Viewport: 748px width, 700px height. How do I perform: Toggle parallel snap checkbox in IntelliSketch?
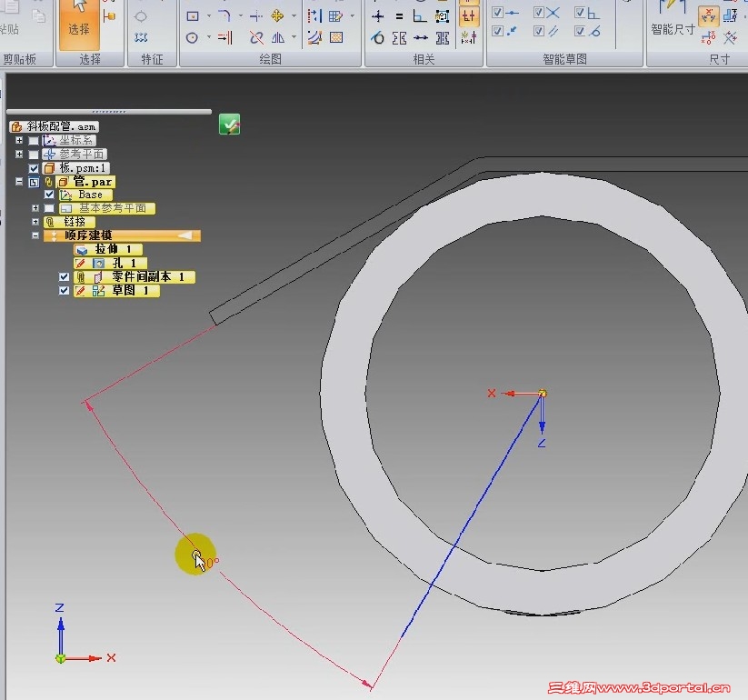539,32
